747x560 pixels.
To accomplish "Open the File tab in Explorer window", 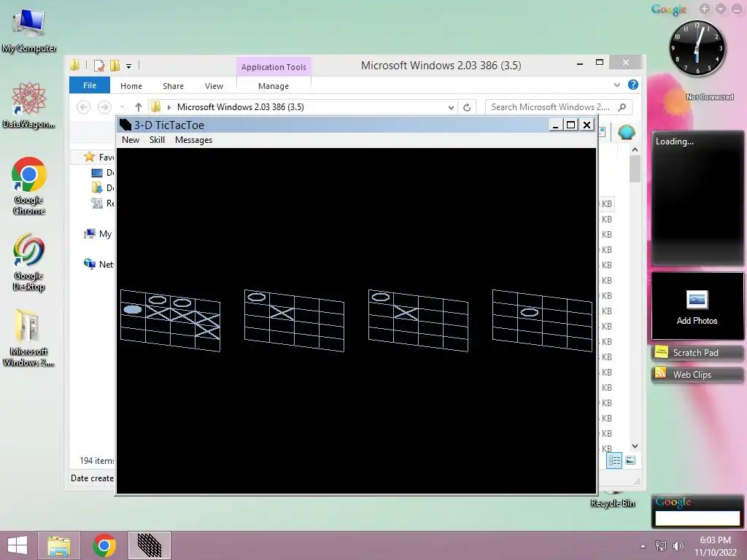I will pyautogui.click(x=90, y=85).
